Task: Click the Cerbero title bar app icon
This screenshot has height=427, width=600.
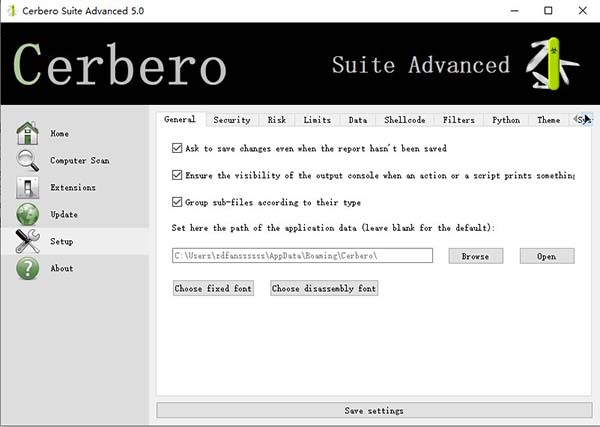Action: 12,11
